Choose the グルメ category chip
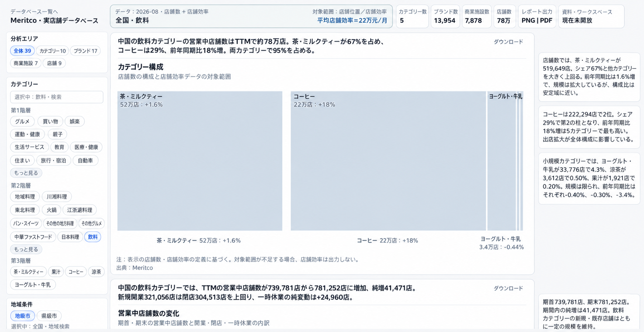 click(x=22, y=121)
